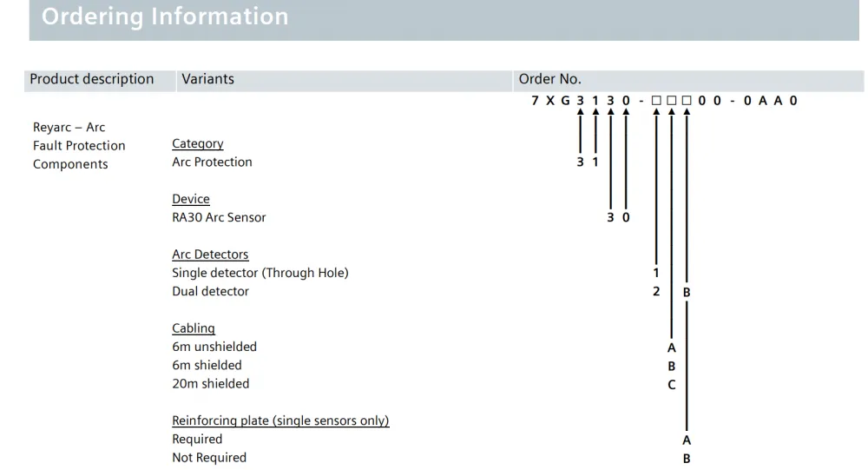Click the Device underlined heading
868x470 pixels.
[191, 199]
